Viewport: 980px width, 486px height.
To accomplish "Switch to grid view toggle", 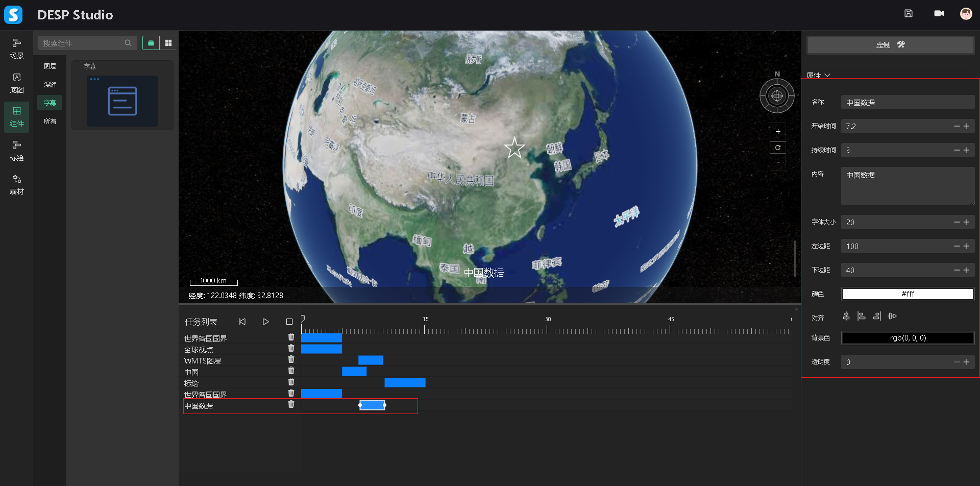I will click(168, 43).
